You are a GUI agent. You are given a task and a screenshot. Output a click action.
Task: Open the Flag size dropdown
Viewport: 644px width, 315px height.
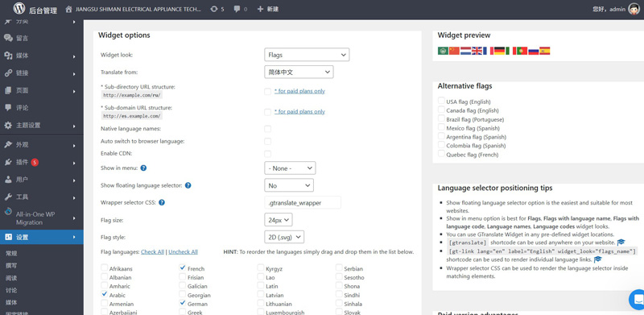click(278, 220)
